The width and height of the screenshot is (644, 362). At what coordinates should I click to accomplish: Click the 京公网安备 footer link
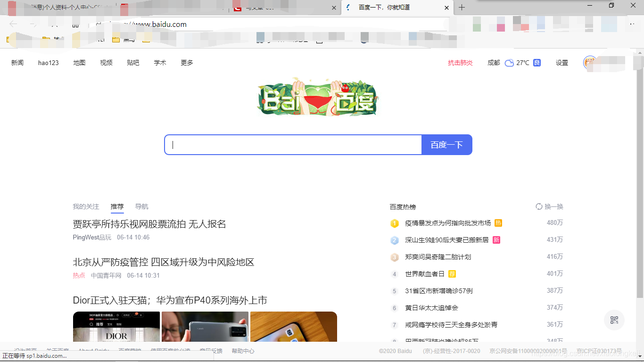pyautogui.click(x=528, y=351)
